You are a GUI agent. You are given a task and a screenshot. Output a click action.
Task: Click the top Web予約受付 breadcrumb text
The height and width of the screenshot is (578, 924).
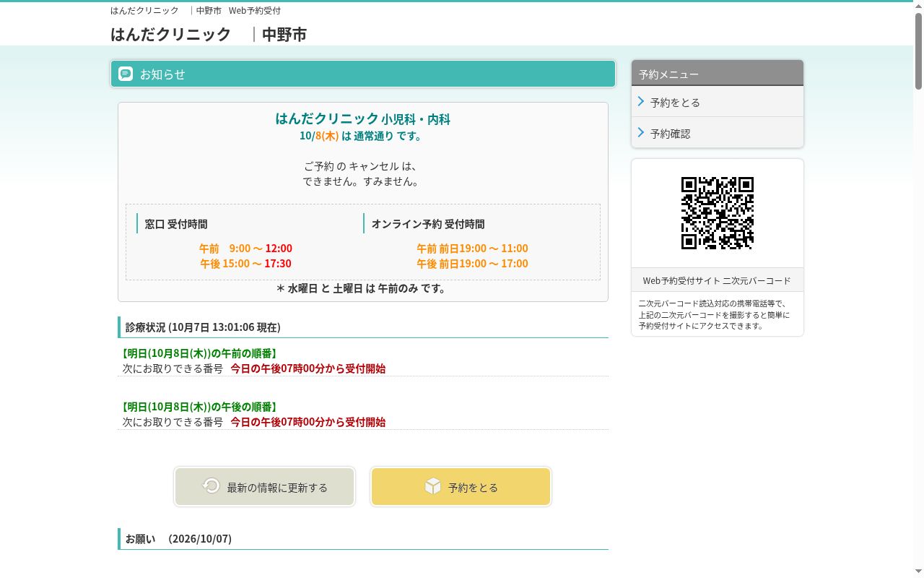pos(255,10)
